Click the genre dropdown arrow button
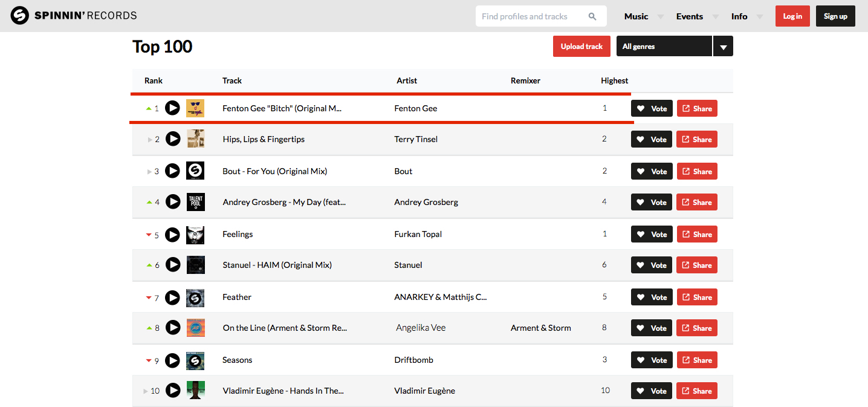The height and width of the screenshot is (407, 868). [724, 46]
